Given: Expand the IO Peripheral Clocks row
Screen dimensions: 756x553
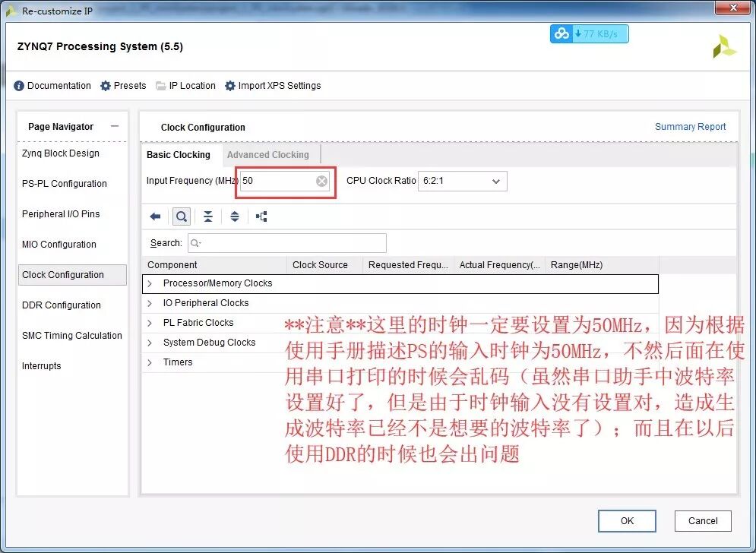Looking at the screenshot, I should tap(150, 303).
